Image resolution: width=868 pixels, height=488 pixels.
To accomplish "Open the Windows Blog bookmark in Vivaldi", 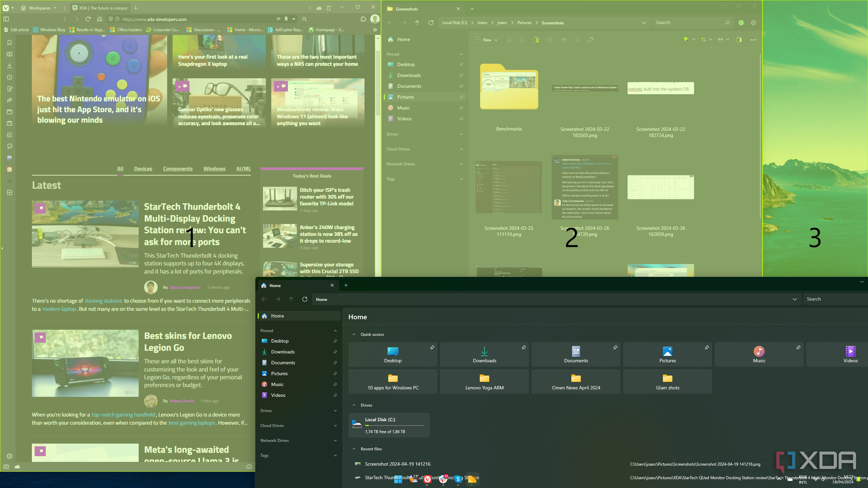I will pos(49,30).
